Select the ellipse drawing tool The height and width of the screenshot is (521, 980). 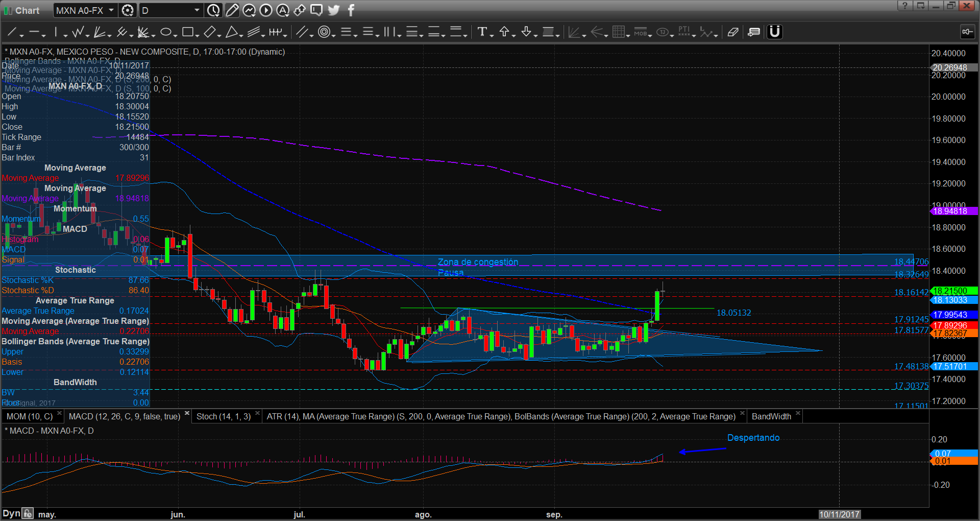(165, 32)
